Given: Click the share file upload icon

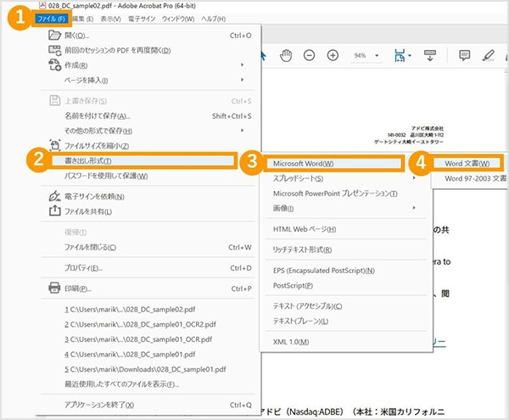Looking at the screenshot, I should tap(54, 210).
